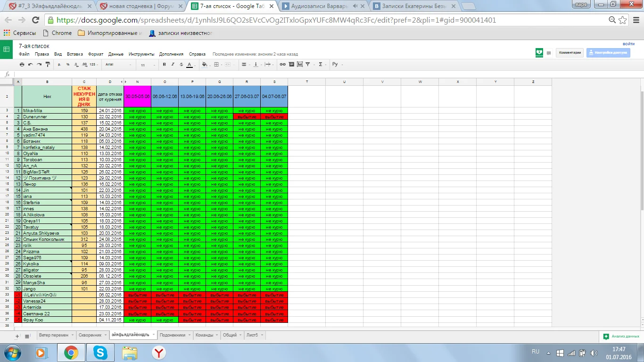Click the Анализ данных explore button
The image size is (644, 362).
(622, 337)
